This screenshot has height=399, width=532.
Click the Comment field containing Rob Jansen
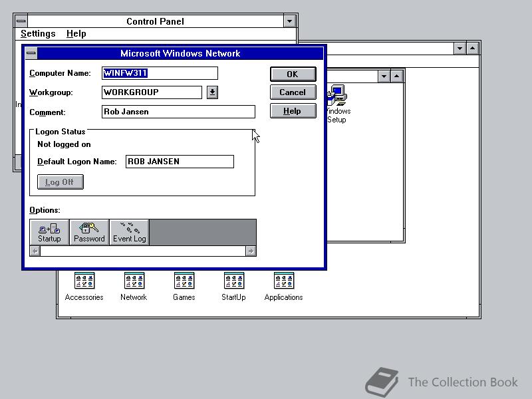(178, 112)
